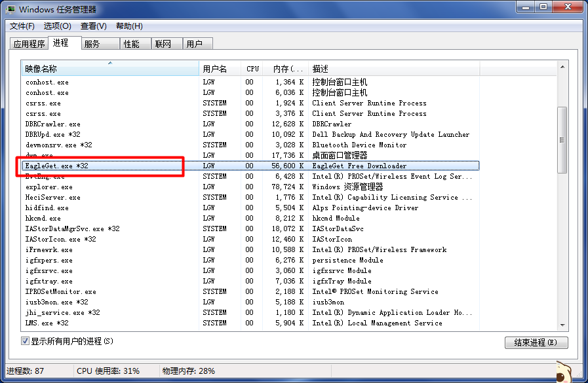
Task: Click the scrollbar down arrow
Action: pyautogui.click(x=562, y=325)
